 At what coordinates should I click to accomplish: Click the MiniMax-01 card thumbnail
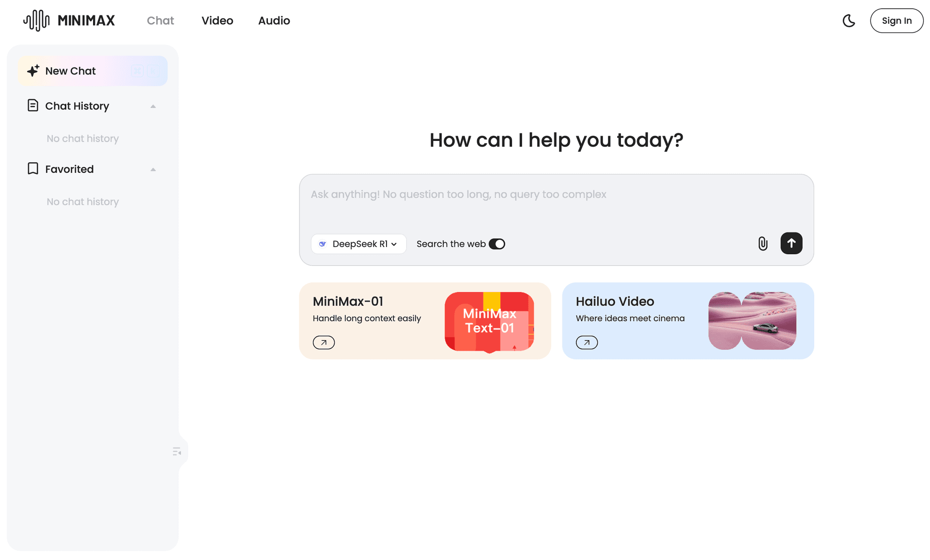click(490, 321)
